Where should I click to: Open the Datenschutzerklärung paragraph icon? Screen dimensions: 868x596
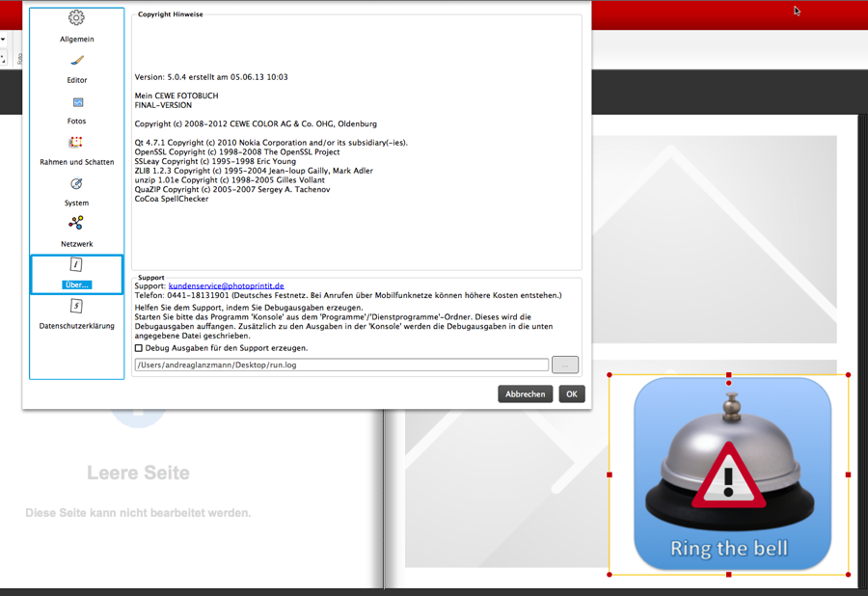[76, 306]
